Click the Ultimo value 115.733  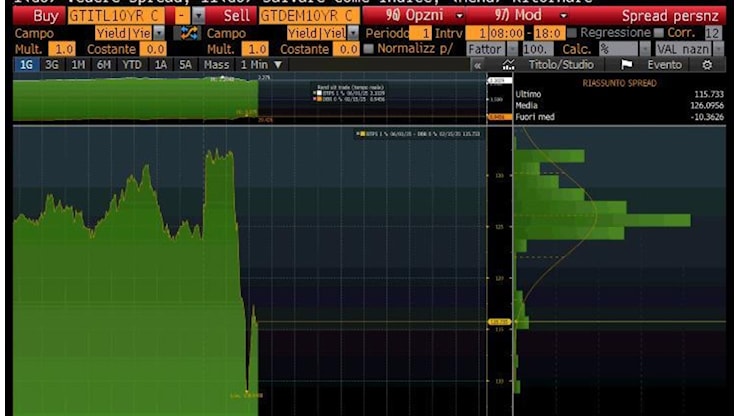(x=709, y=94)
